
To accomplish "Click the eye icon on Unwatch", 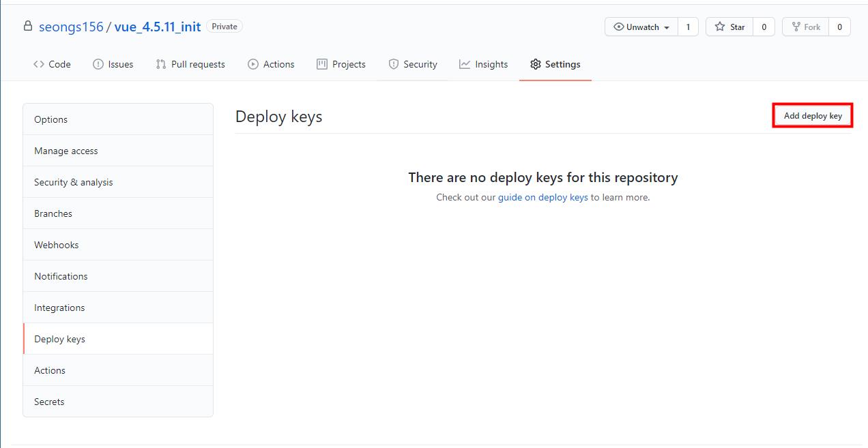I will pos(619,26).
